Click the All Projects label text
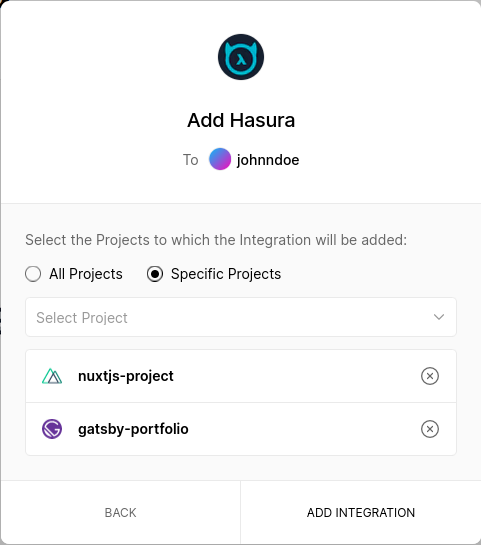The image size is (481, 545). (x=86, y=274)
